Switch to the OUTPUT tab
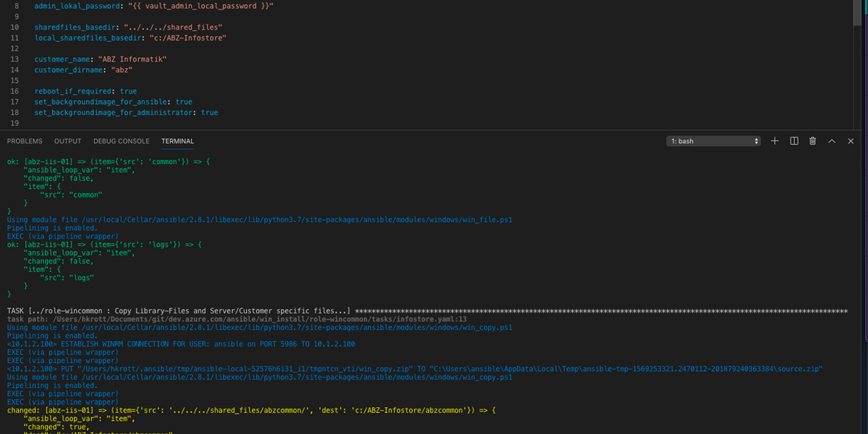This screenshot has height=434, width=868. [x=67, y=141]
